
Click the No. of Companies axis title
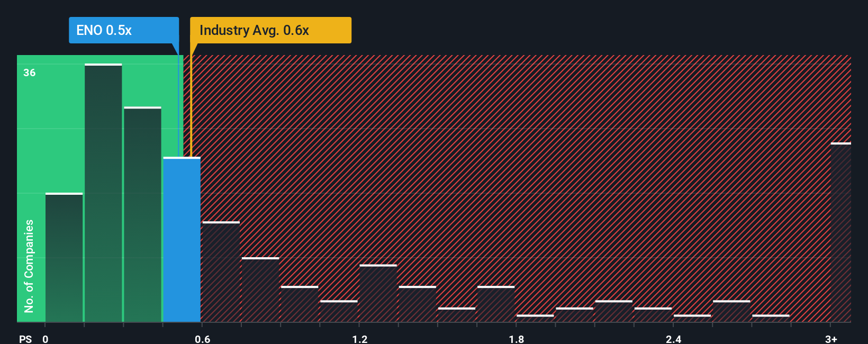(x=29, y=266)
